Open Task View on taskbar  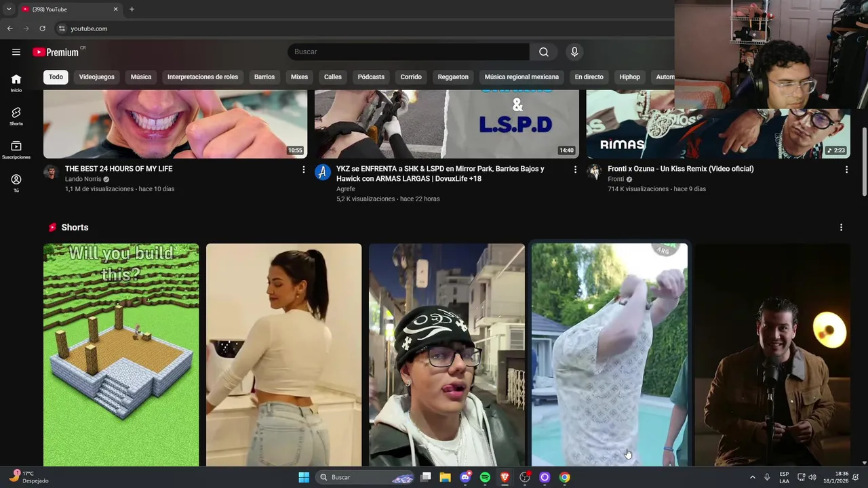click(425, 477)
